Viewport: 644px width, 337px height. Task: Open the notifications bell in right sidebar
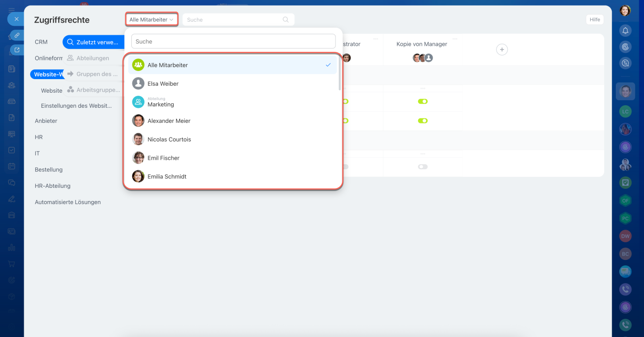pos(625,31)
